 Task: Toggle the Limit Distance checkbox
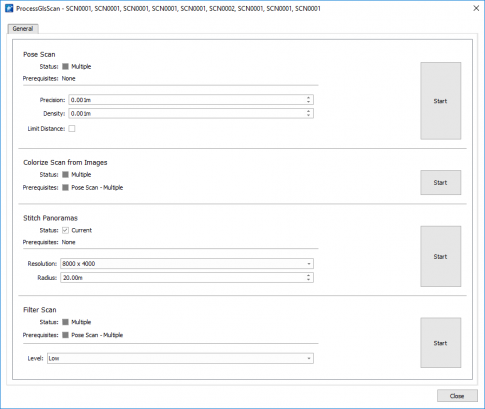[72, 129]
